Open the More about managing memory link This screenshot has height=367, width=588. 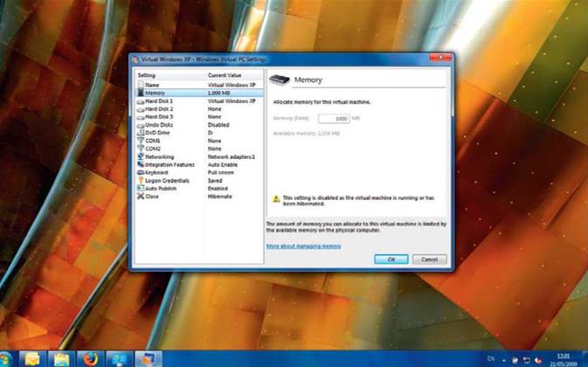click(303, 246)
